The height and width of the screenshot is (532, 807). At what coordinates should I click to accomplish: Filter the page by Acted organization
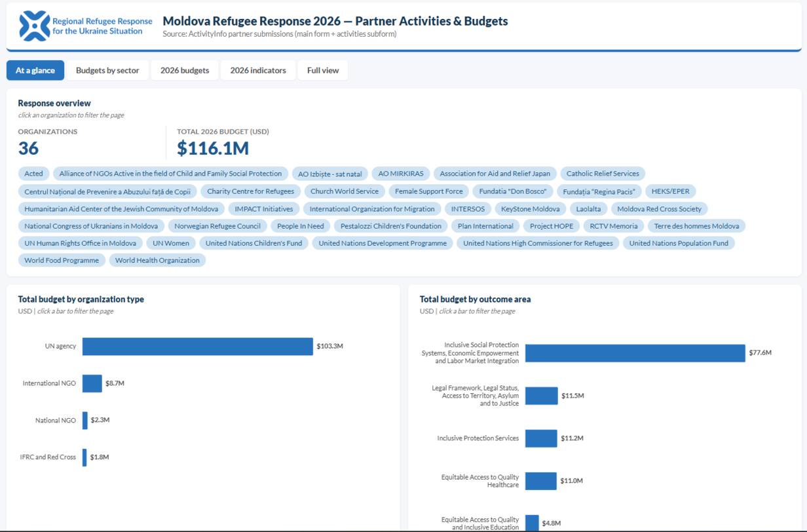point(33,174)
